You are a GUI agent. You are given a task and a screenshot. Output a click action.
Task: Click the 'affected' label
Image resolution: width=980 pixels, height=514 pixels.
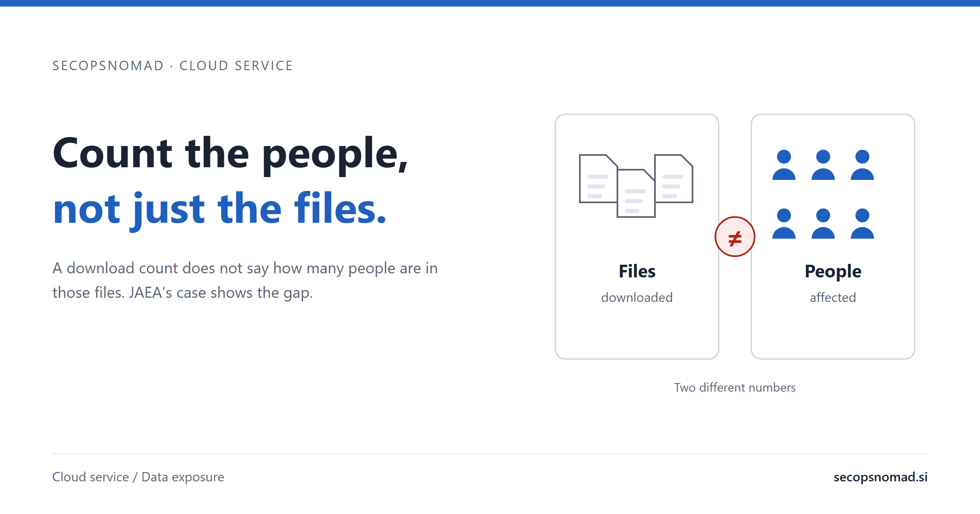[833, 297]
